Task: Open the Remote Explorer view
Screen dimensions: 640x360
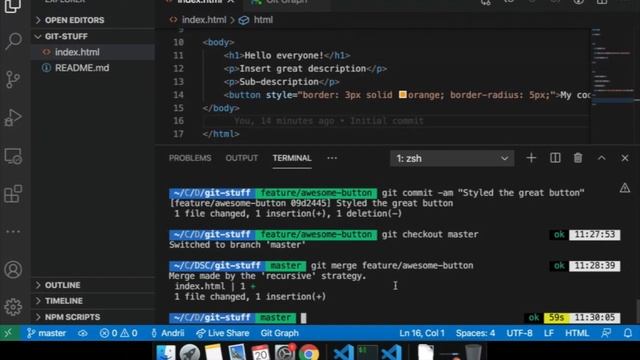Action: 13,156
